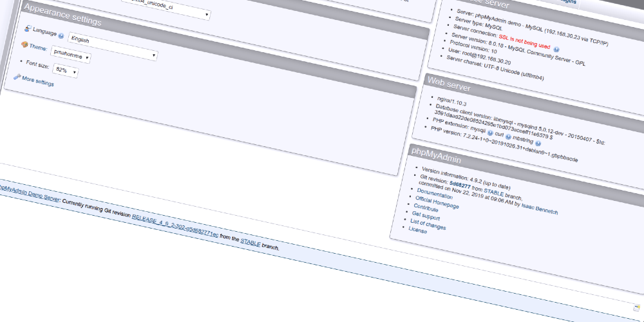
Task: Click help icon next to curl extension
Action: point(508,137)
